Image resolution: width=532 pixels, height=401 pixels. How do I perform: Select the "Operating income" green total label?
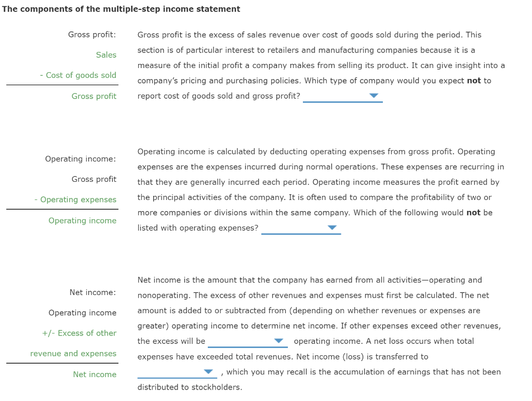coord(83,221)
